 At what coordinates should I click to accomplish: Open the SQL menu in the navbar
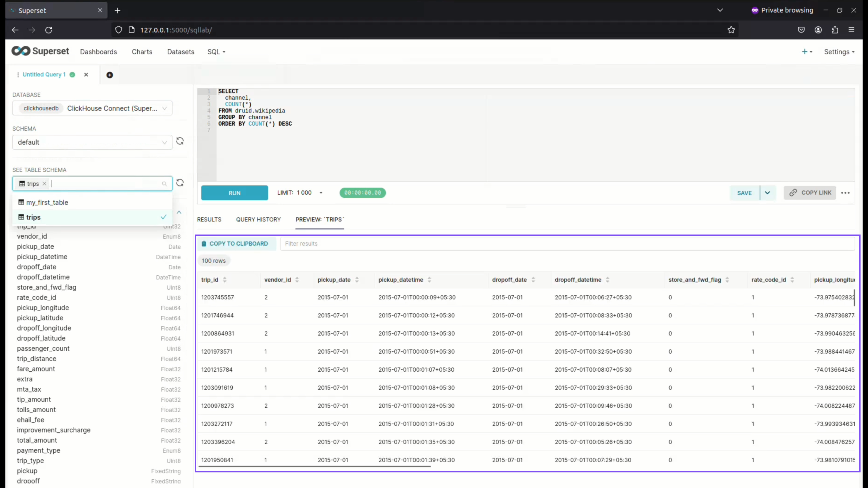pyautogui.click(x=216, y=52)
